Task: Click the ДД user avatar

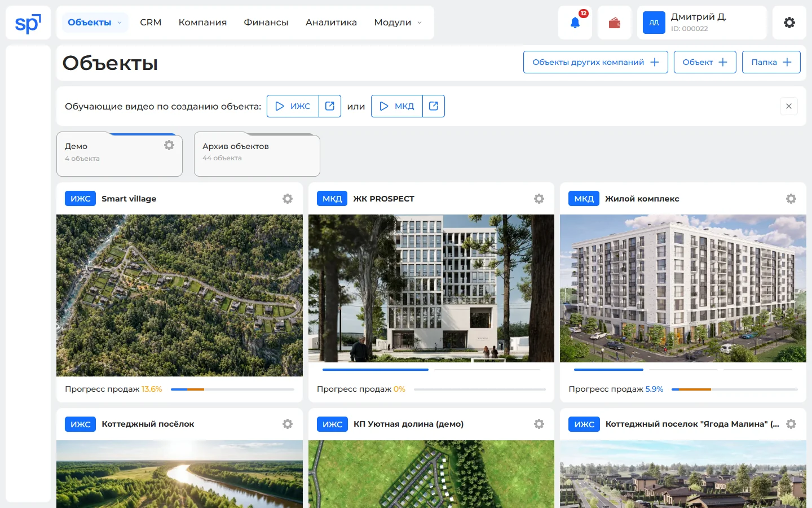Action: coord(654,23)
